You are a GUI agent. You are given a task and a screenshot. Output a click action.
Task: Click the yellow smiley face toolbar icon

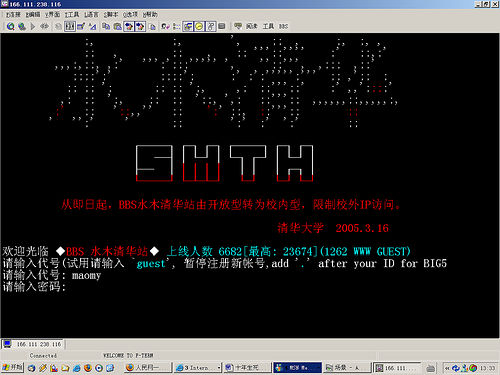pyautogui.click(x=199, y=26)
